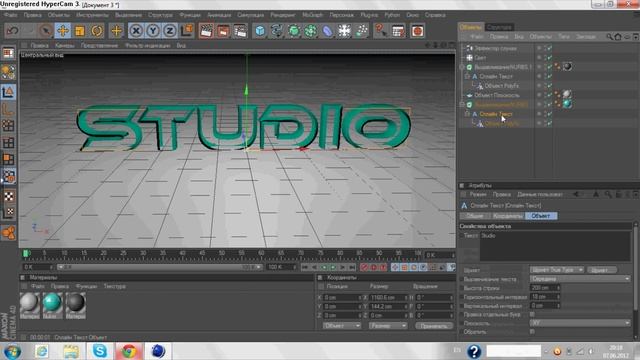Screen dimensions: 640x360
Task: Render to picture viewer icon
Action: tap(223, 31)
